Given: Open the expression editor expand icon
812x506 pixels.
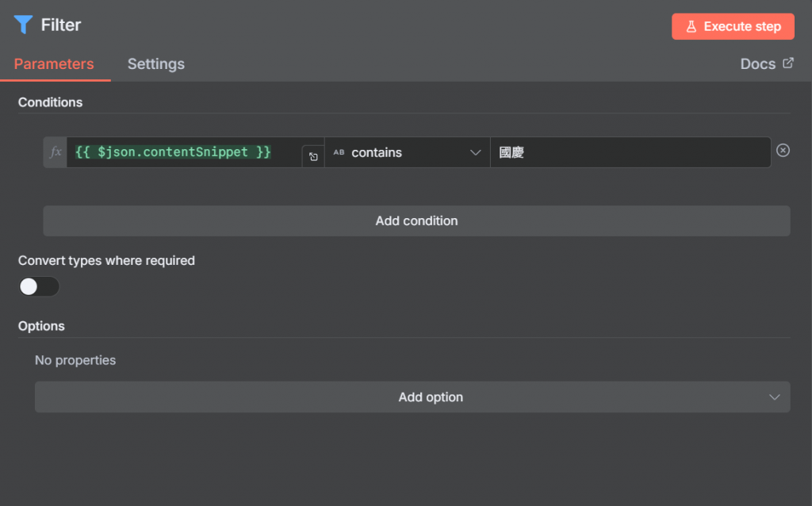Looking at the screenshot, I should pos(313,157).
